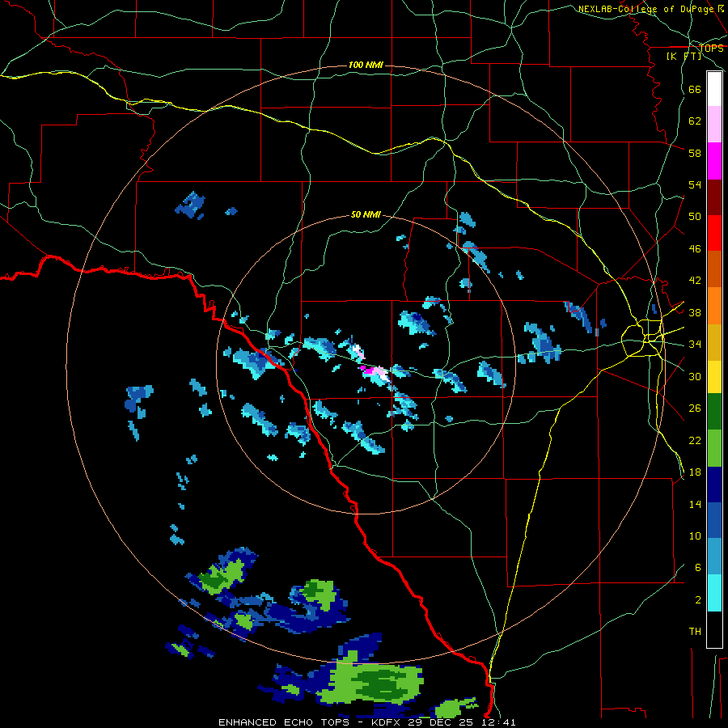Select the "TH" threshold label

click(695, 631)
